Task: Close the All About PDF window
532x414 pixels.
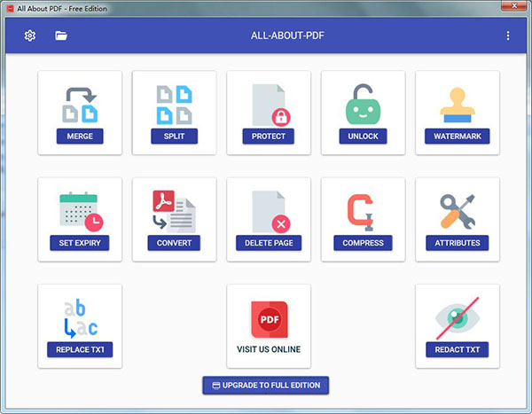Action: 513,6
